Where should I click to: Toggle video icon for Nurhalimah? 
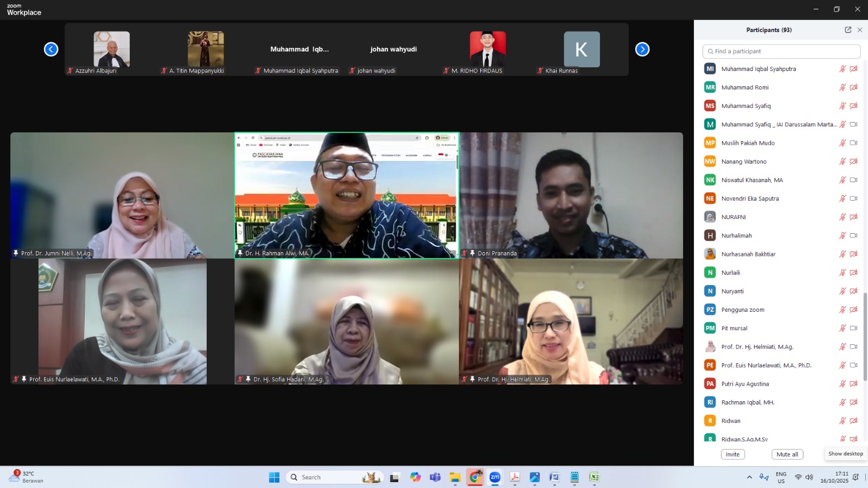[x=853, y=236]
